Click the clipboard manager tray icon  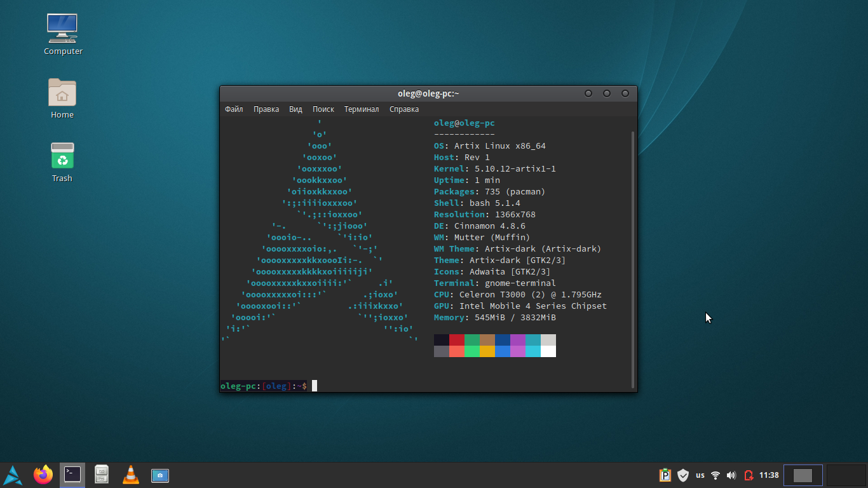[x=665, y=475]
